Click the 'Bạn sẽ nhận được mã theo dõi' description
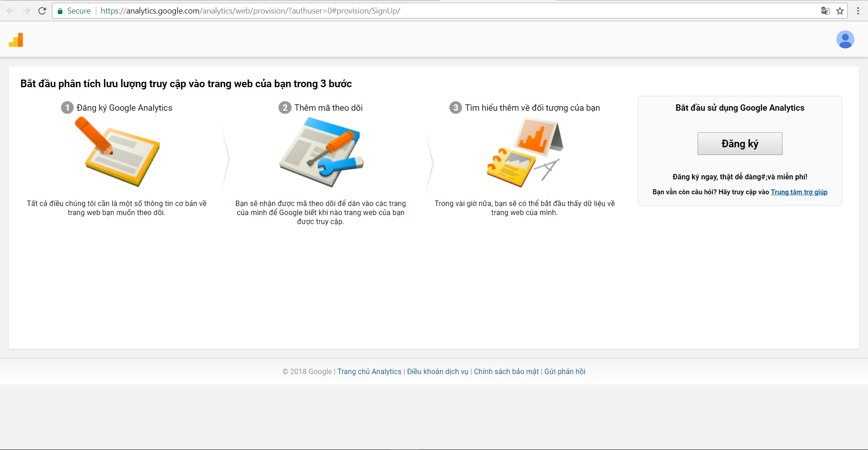Viewport: 868px width, 450px height. coord(321,213)
